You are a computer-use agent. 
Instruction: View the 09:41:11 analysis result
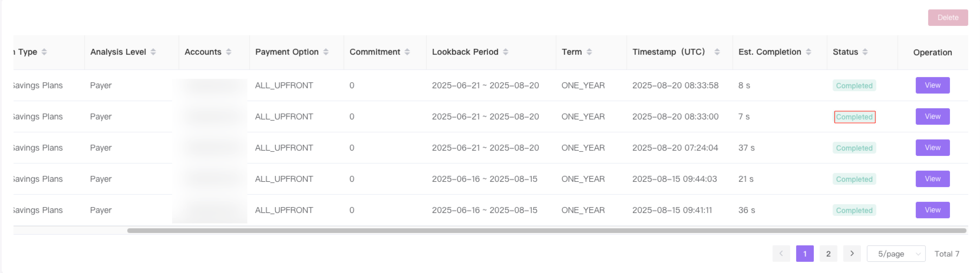point(933,210)
